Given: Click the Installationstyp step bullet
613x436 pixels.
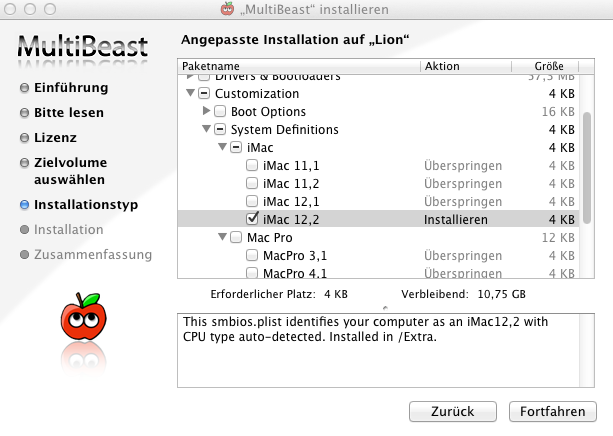Looking at the screenshot, I should tap(24, 204).
